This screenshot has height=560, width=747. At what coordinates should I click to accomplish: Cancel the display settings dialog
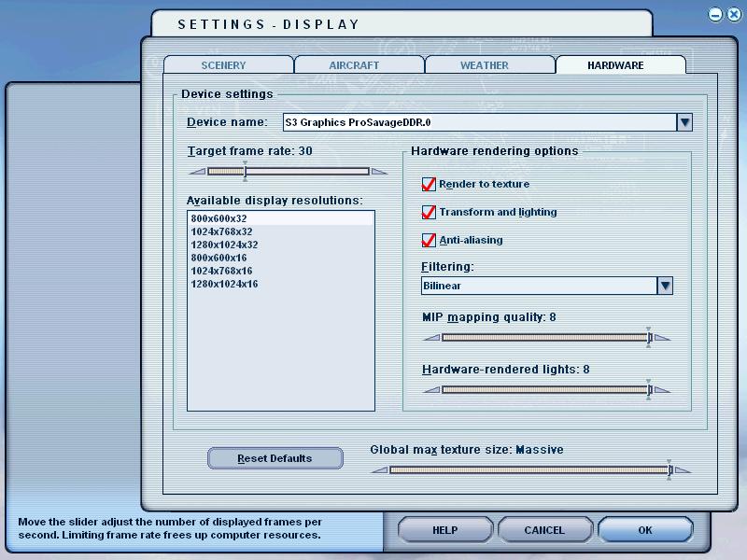point(544,530)
